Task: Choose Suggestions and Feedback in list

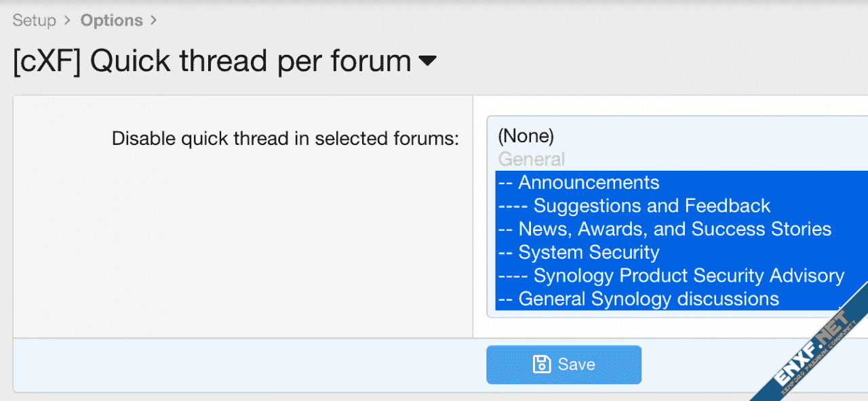Action: pyautogui.click(x=652, y=206)
